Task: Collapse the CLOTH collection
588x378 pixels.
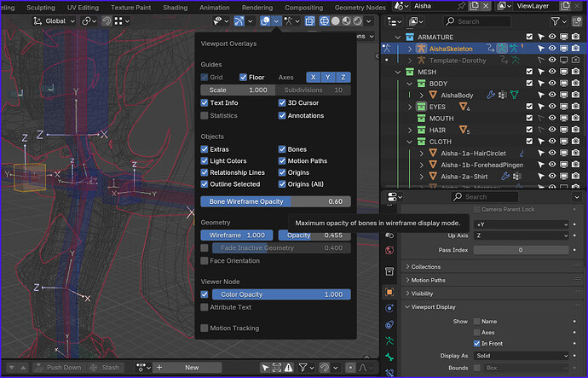Action: tap(410, 142)
